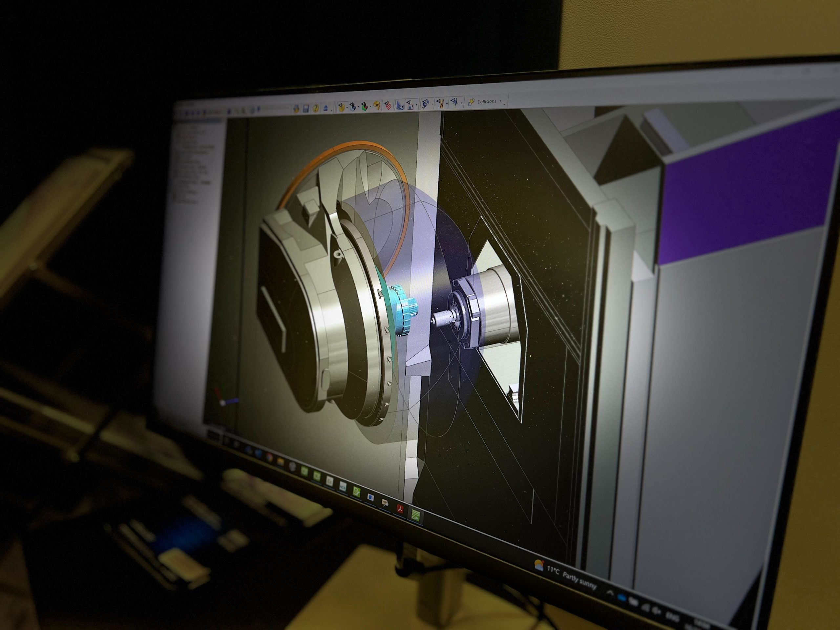
Task: Click the orange slash clipping plane icon
Action: click(440, 104)
